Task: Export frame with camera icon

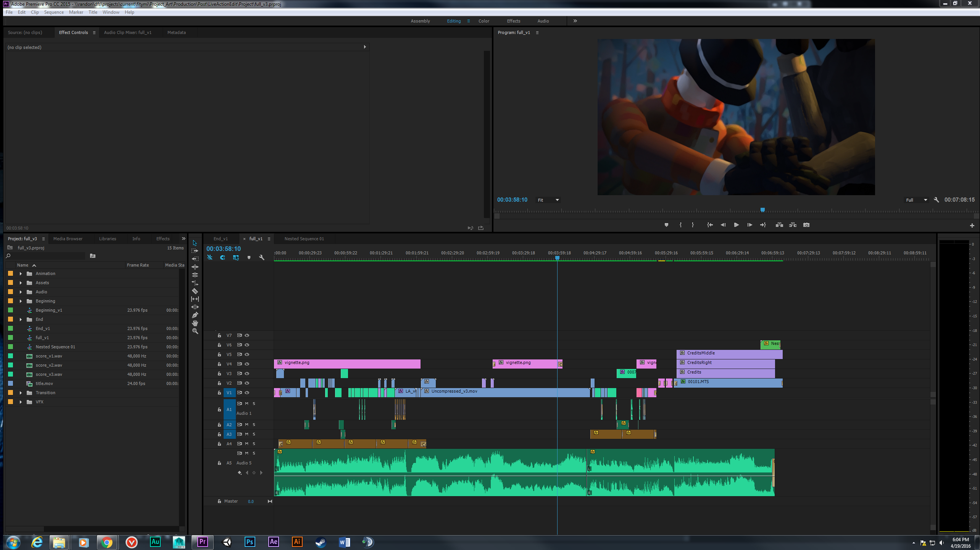Action: [x=806, y=225]
